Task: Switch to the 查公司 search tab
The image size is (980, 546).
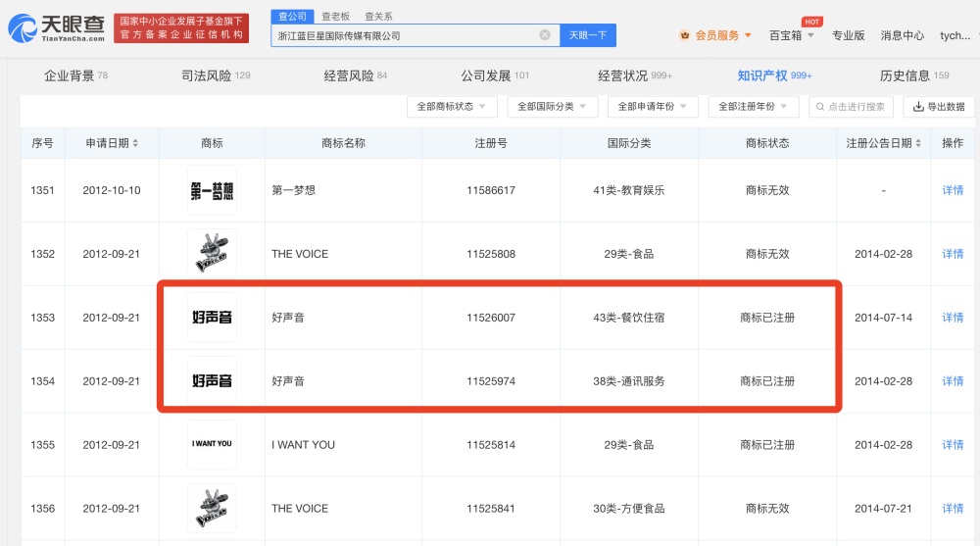Action: [x=292, y=17]
